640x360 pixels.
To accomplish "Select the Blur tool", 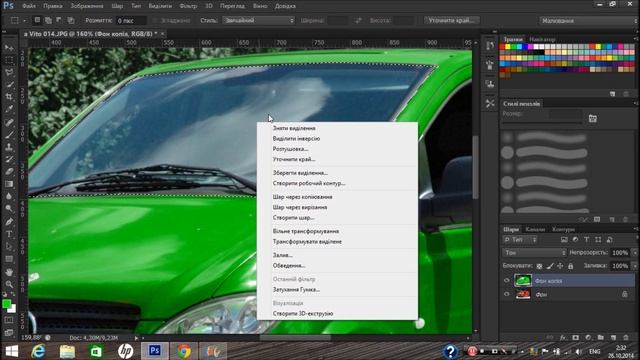I will click(x=9, y=196).
